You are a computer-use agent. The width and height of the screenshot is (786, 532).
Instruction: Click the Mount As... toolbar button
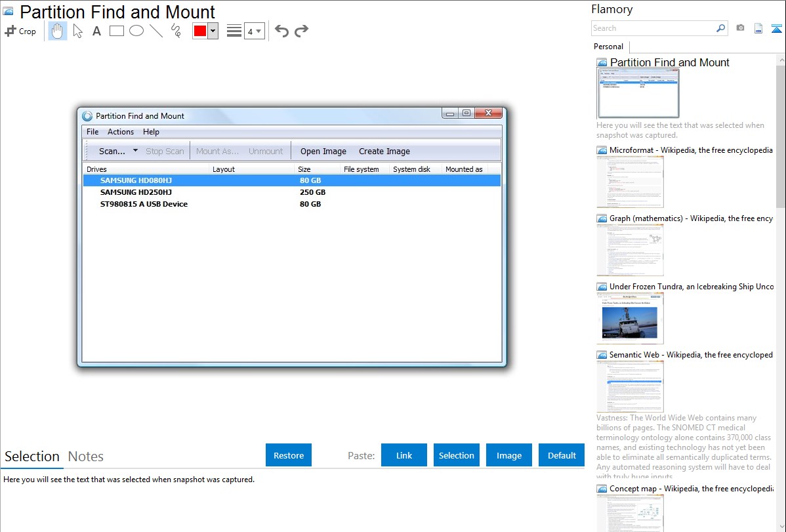(x=218, y=151)
